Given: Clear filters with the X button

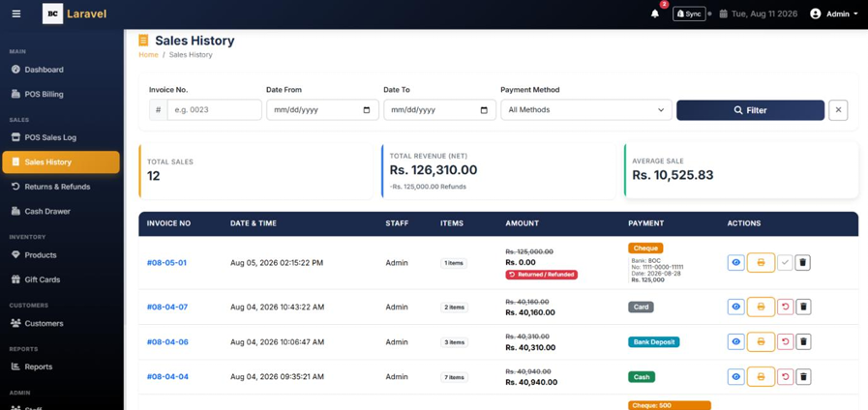Looking at the screenshot, I should tap(838, 110).
